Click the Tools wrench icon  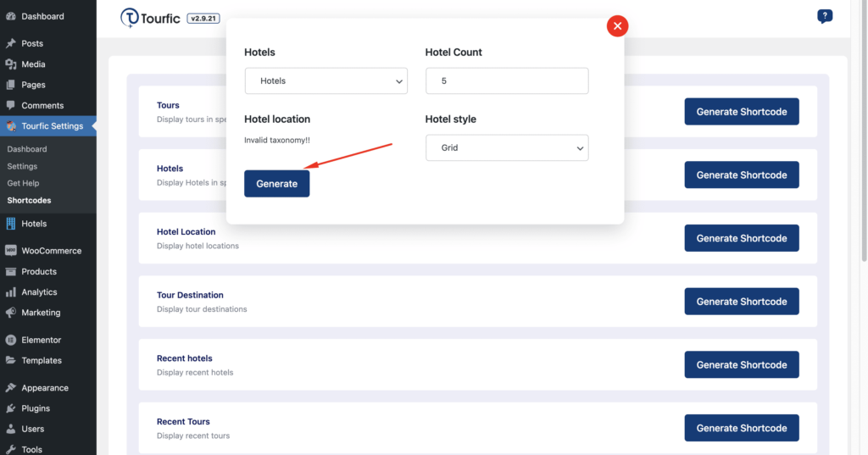[10, 449]
